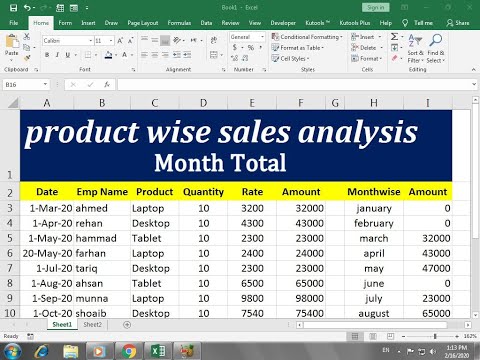Increase the indent

pos(187,55)
